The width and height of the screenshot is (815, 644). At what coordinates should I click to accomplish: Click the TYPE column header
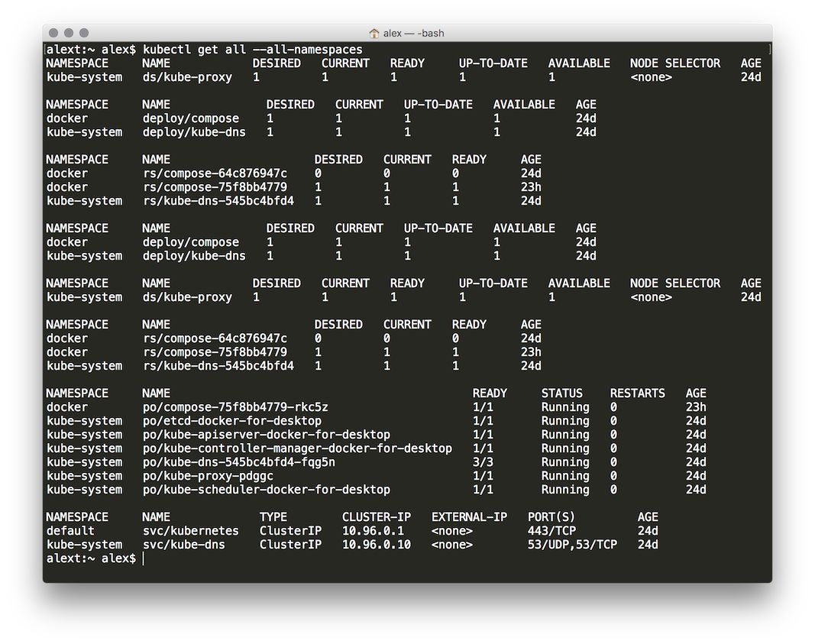[x=273, y=517]
